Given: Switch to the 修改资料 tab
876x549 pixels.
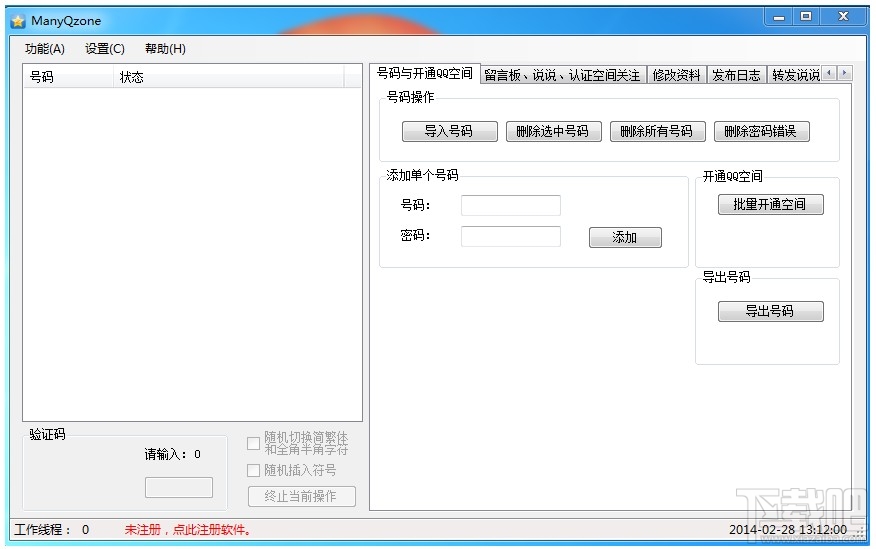Looking at the screenshot, I should coord(677,75).
